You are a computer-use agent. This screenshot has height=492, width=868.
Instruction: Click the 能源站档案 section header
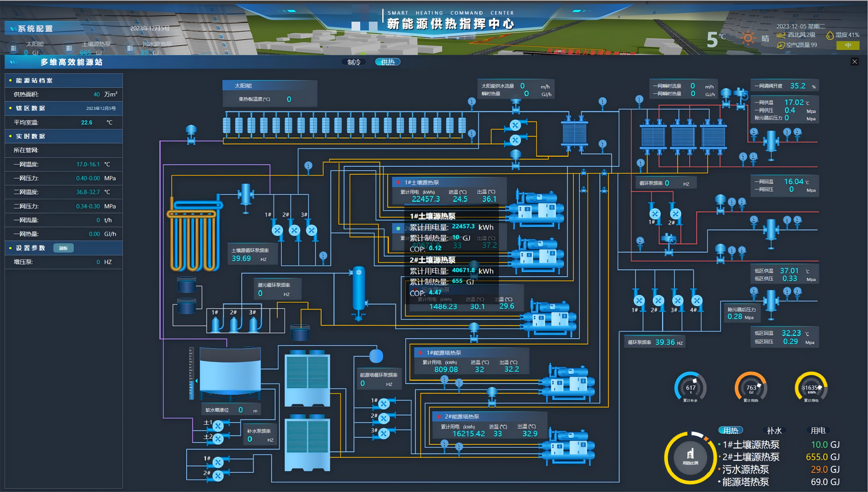(x=64, y=80)
